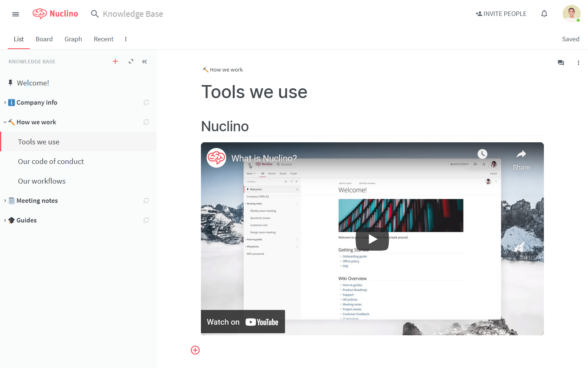The height and width of the screenshot is (368, 588).
Task: Expand the Guides cluster
Action: tap(5, 220)
